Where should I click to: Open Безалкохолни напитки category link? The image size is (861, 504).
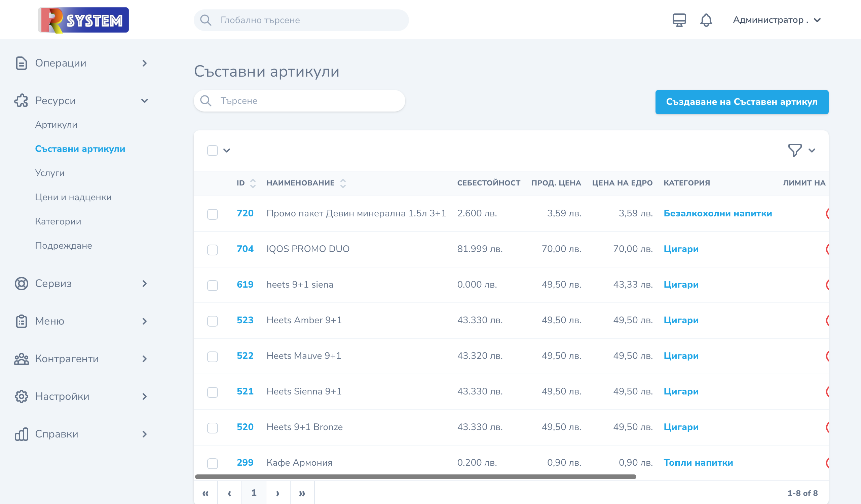pos(717,213)
